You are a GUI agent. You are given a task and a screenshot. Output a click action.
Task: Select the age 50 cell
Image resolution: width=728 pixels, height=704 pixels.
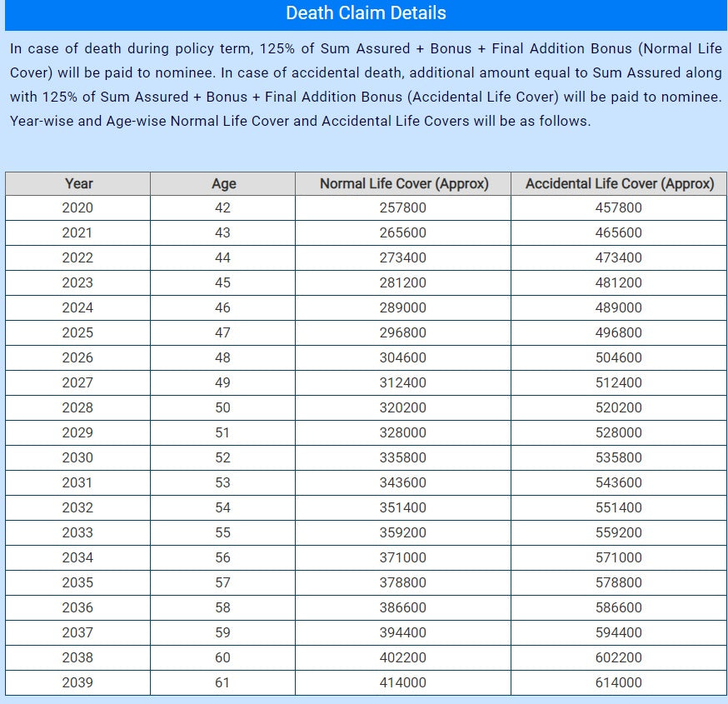click(222, 408)
